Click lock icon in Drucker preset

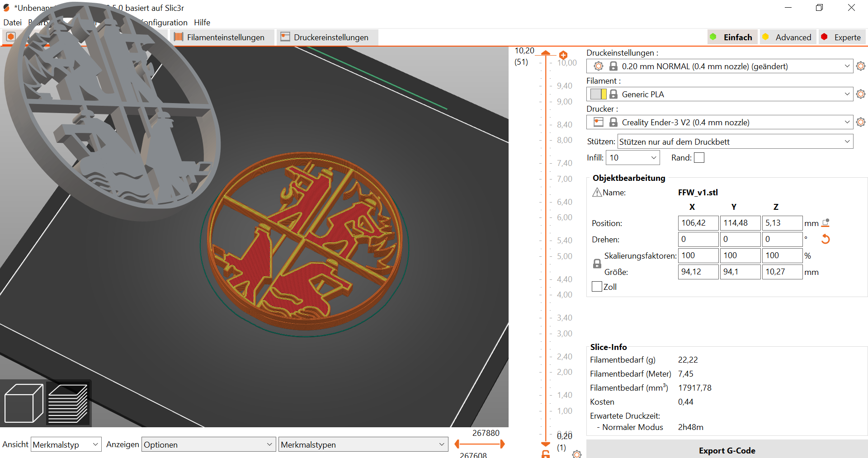coord(613,122)
